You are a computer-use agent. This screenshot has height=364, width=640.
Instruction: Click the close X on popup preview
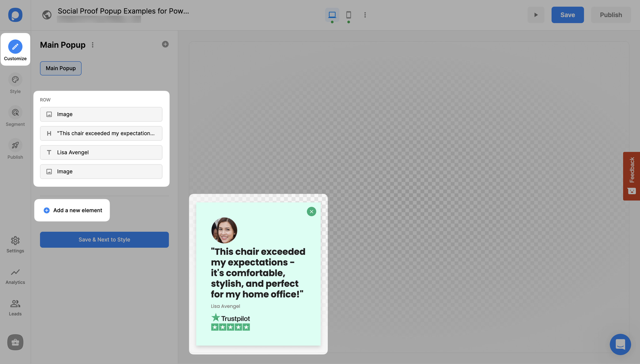[x=312, y=212]
